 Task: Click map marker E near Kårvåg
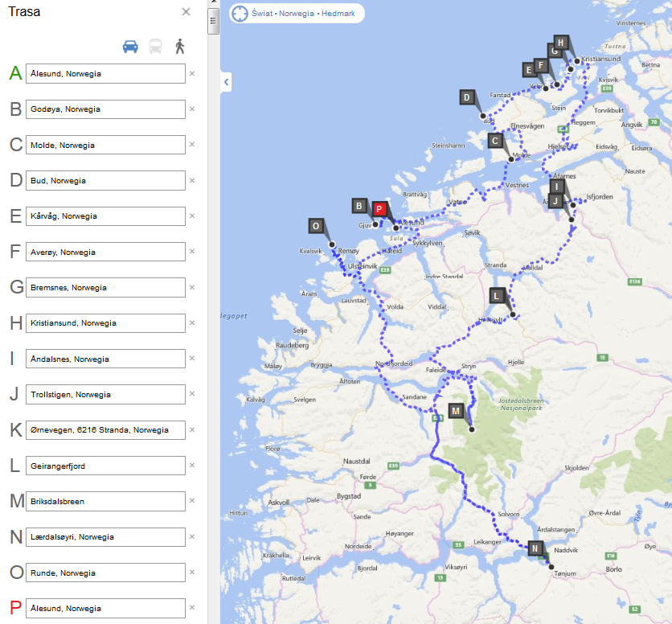click(529, 69)
